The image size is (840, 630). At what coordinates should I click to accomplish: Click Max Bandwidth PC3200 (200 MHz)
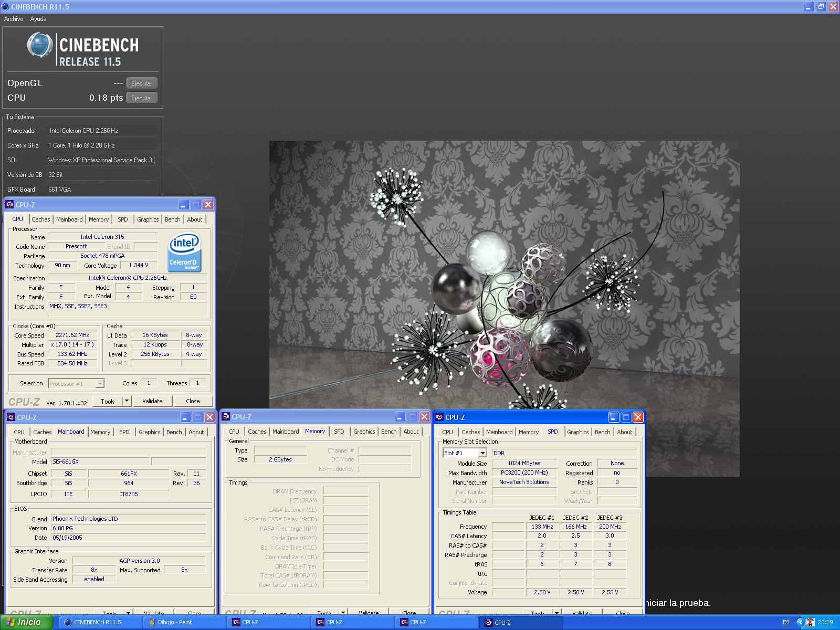[x=524, y=472]
